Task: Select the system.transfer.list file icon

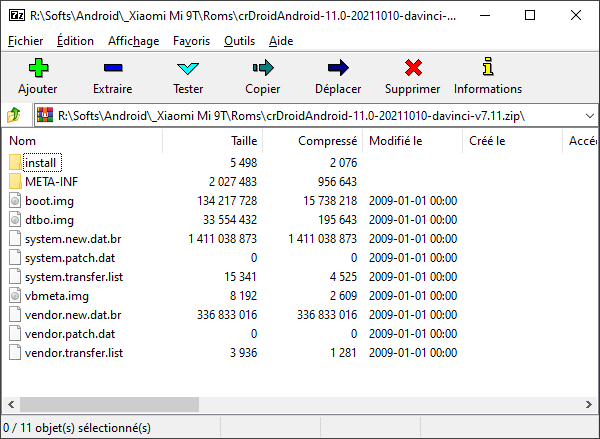Action: tap(15, 277)
